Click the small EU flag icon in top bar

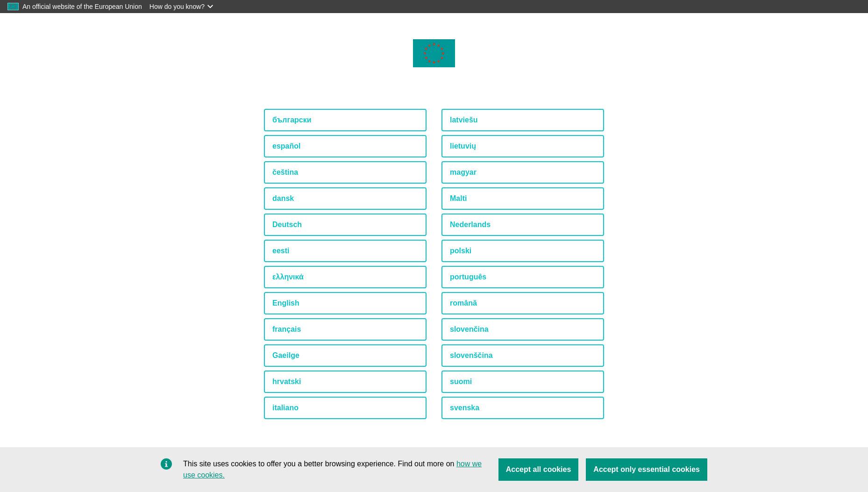[13, 7]
